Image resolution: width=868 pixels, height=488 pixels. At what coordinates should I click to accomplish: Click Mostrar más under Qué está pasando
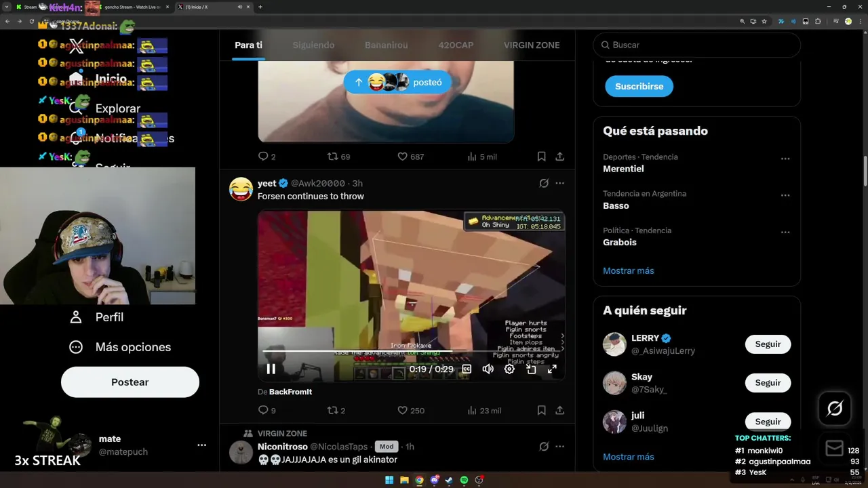point(629,270)
